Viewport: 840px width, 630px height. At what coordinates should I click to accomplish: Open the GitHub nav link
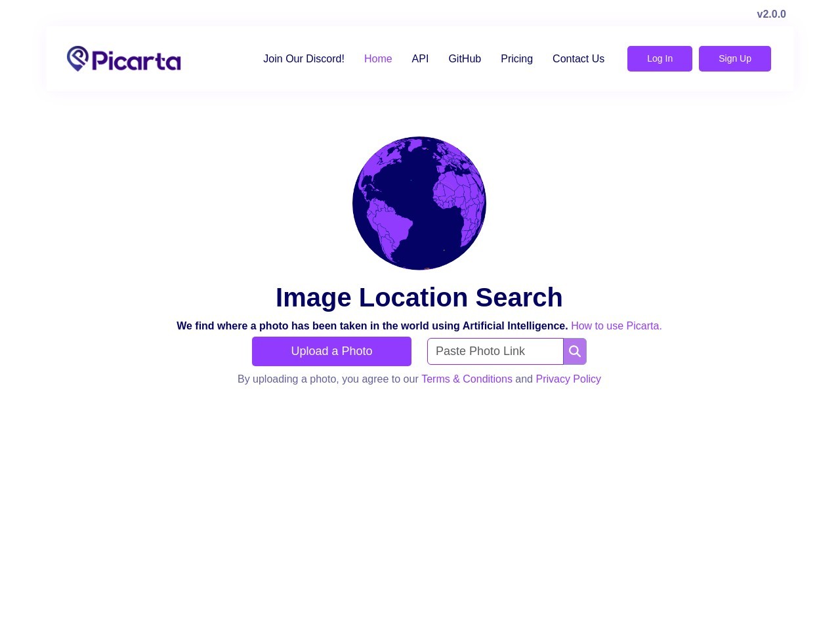tap(465, 58)
